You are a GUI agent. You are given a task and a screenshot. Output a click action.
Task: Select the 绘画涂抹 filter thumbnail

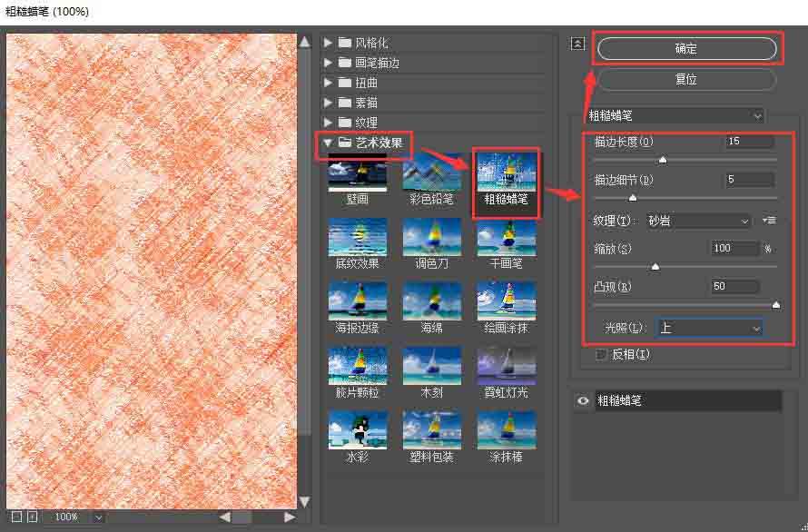tap(507, 301)
